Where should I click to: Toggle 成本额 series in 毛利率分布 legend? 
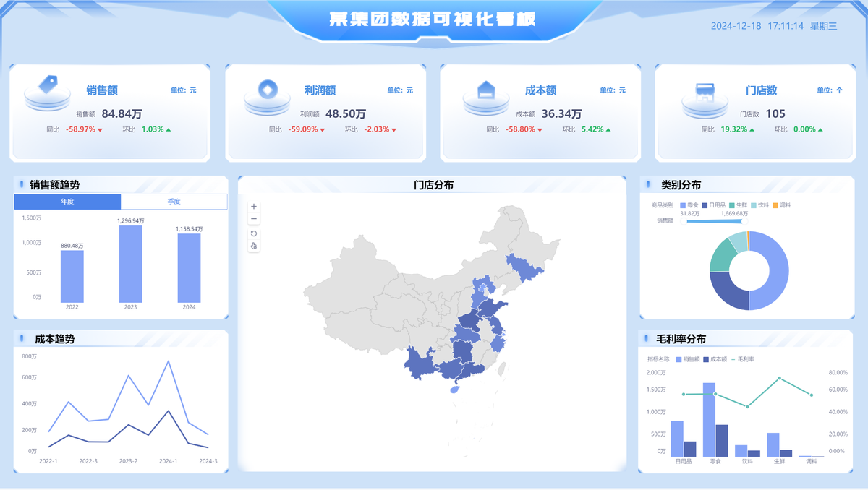click(x=717, y=359)
